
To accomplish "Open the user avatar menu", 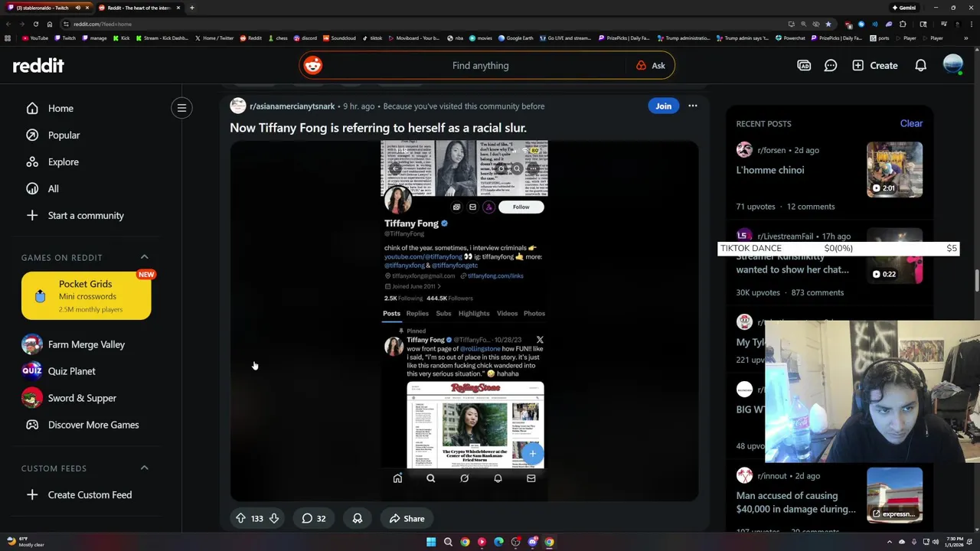I will [953, 66].
